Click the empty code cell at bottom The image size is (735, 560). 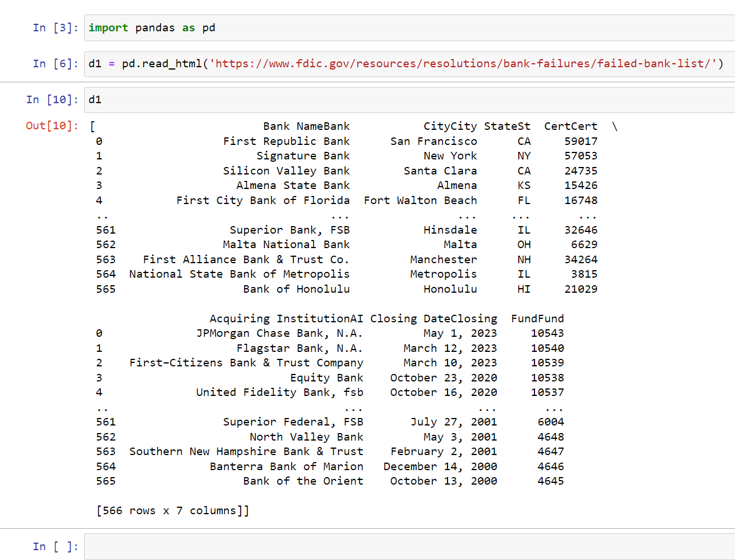409,547
